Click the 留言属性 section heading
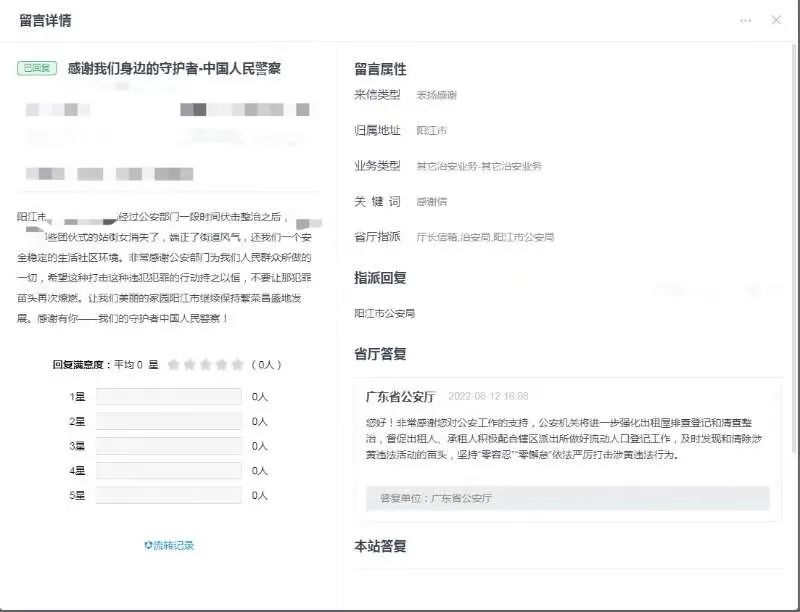The height and width of the screenshot is (612, 800). [x=380, y=69]
